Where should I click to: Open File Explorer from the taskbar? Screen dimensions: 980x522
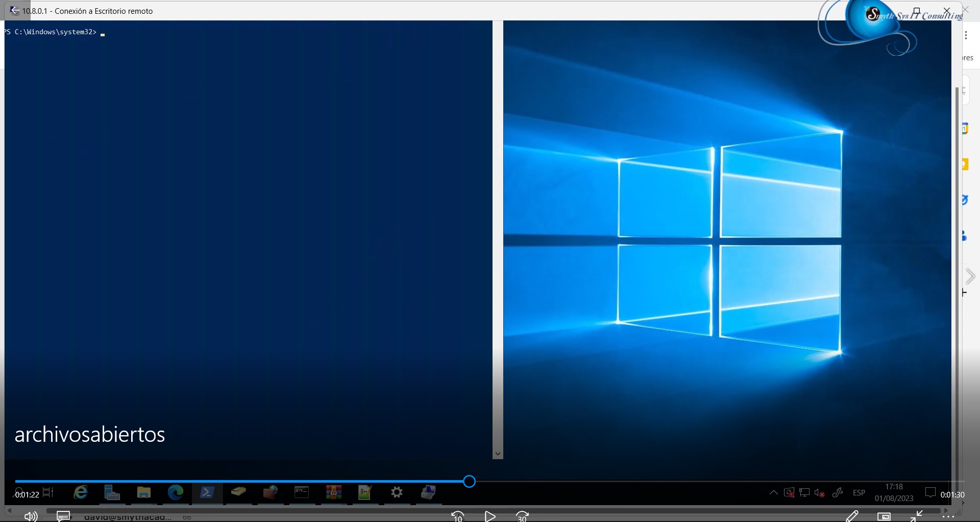point(144,492)
